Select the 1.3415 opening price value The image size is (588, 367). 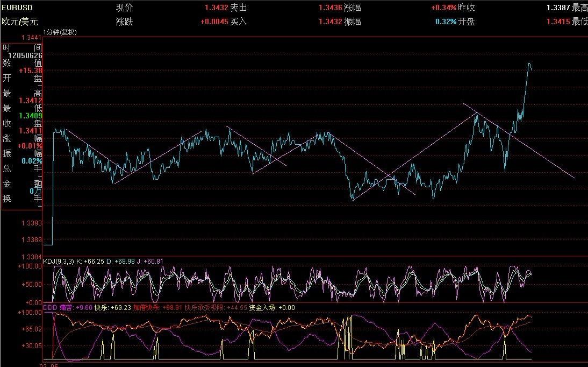coord(558,22)
